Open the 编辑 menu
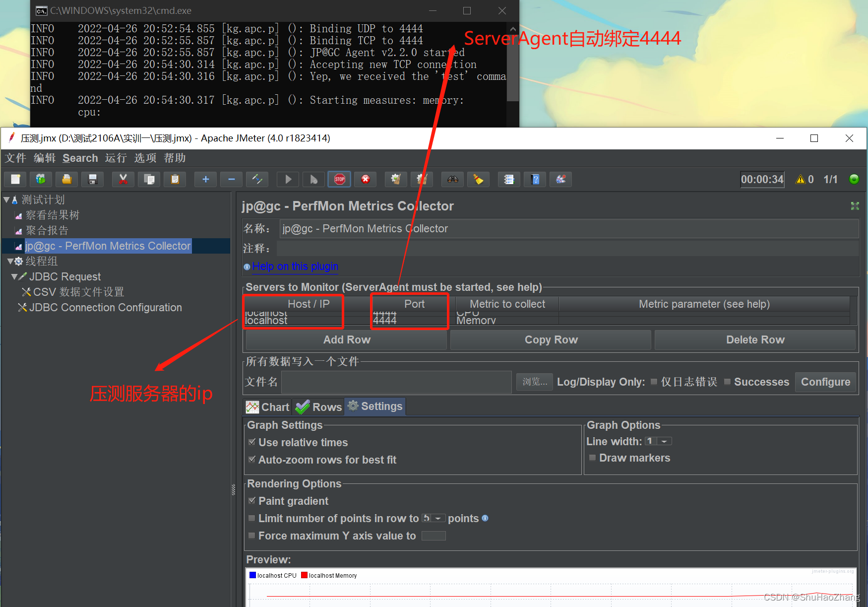The height and width of the screenshot is (607, 868). [x=45, y=158]
